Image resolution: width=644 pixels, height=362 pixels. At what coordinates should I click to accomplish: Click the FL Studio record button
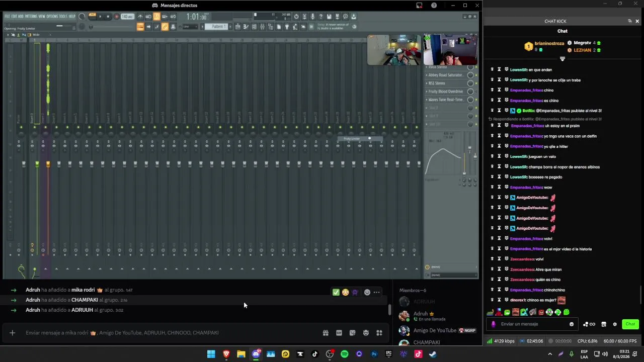[x=116, y=17]
